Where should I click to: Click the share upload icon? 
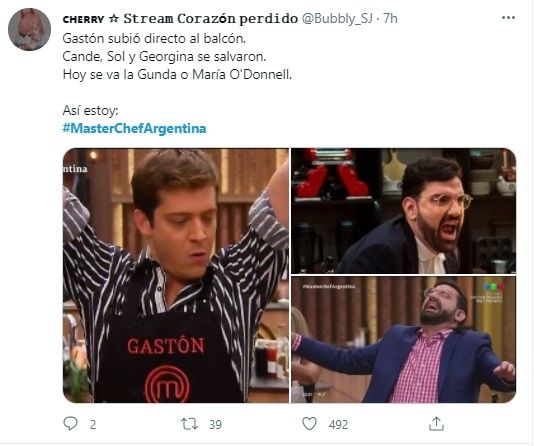coord(436,424)
